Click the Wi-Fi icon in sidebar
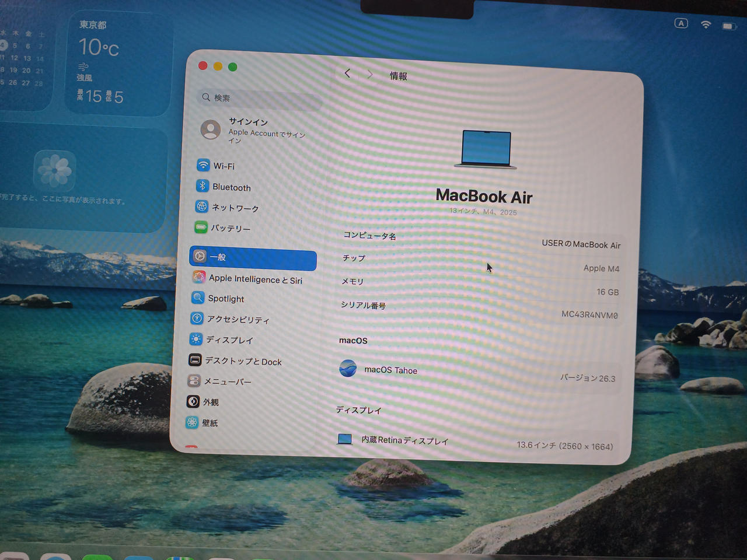The width and height of the screenshot is (747, 560). point(203,165)
